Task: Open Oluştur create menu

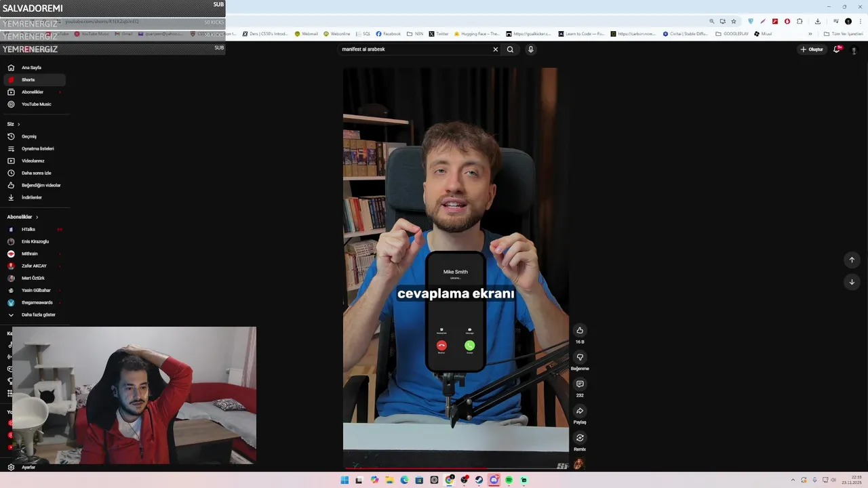Action: [x=811, y=49]
